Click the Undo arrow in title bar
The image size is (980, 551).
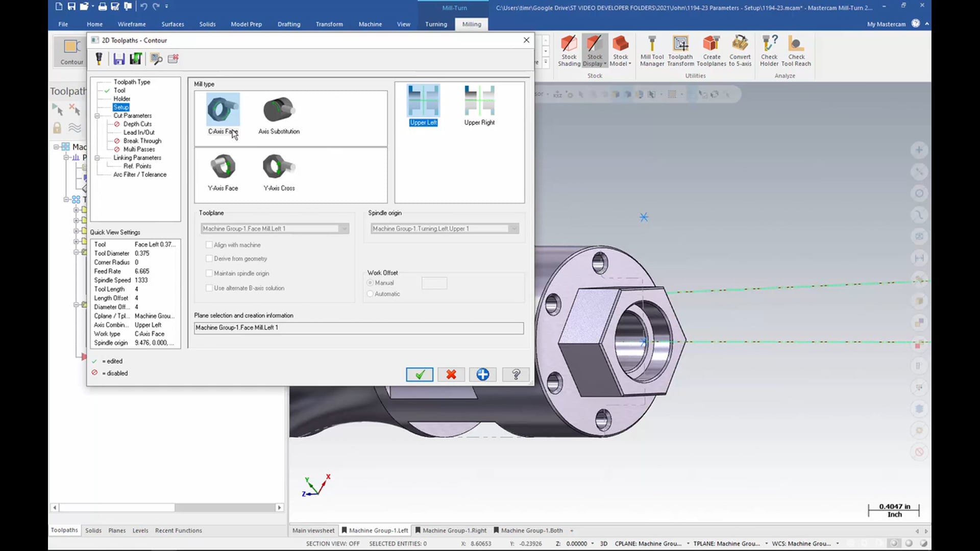[143, 7]
